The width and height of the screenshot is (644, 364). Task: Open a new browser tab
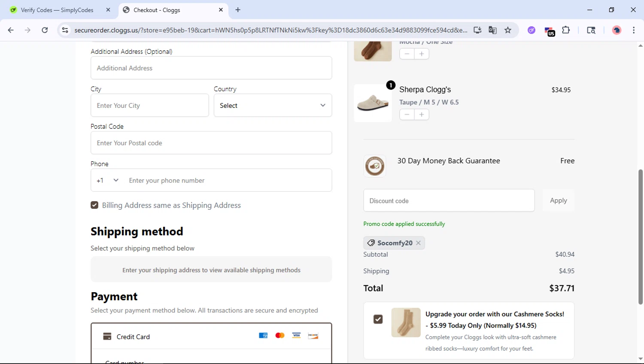(238, 10)
